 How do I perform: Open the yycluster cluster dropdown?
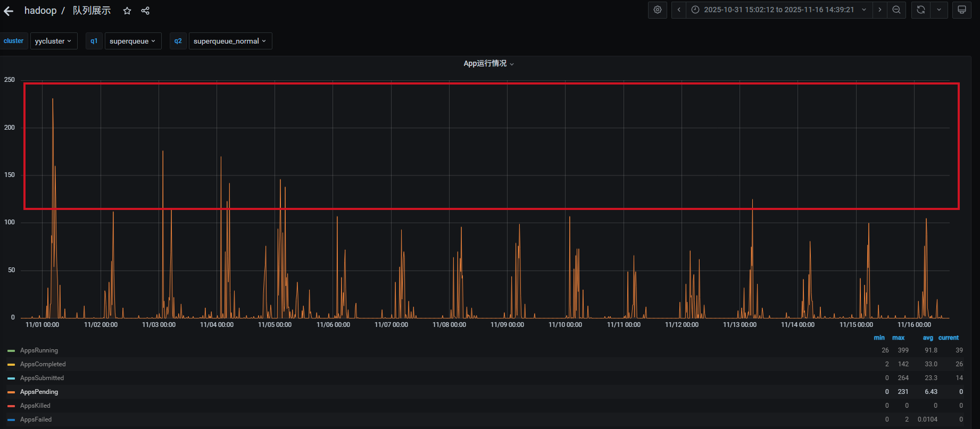pyautogui.click(x=53, y=41)
